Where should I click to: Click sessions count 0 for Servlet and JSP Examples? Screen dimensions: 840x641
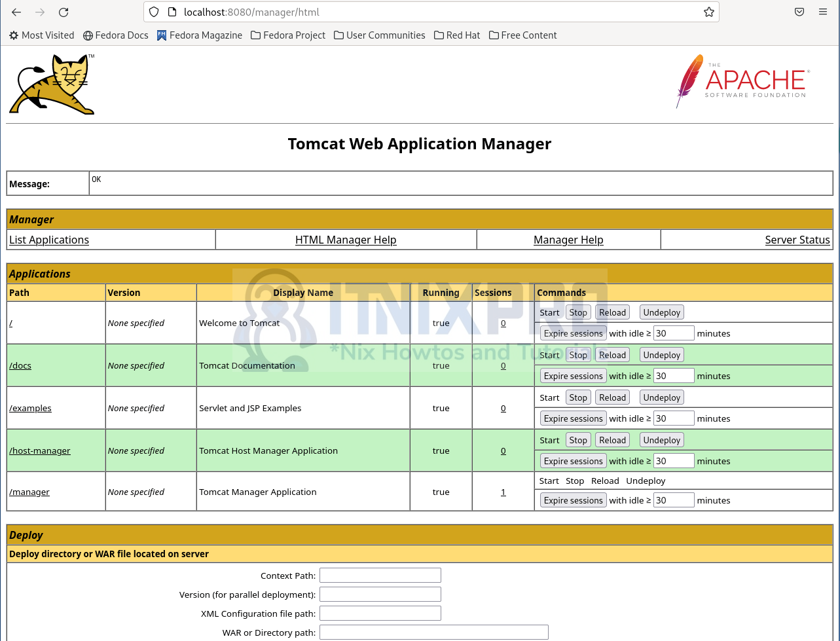pos(503,408)
